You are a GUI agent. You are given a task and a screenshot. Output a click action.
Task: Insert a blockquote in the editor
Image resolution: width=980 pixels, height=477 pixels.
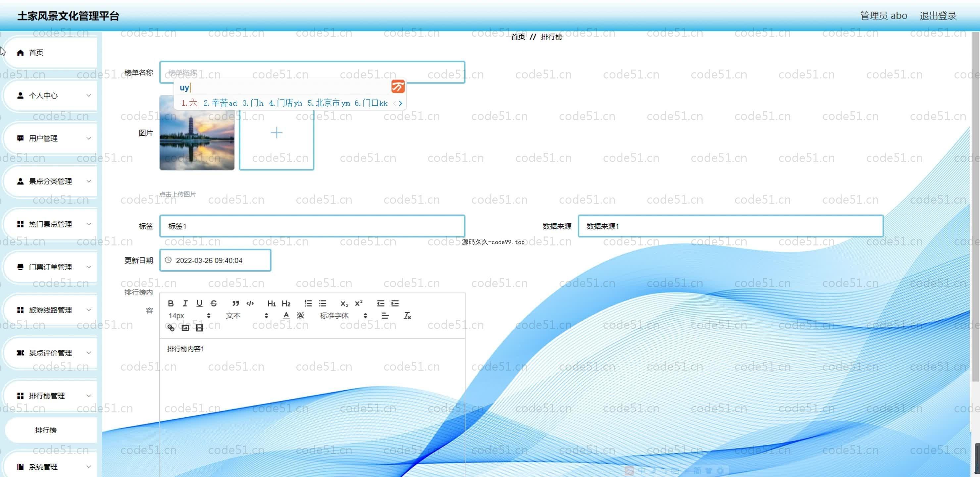pos(235,303)
